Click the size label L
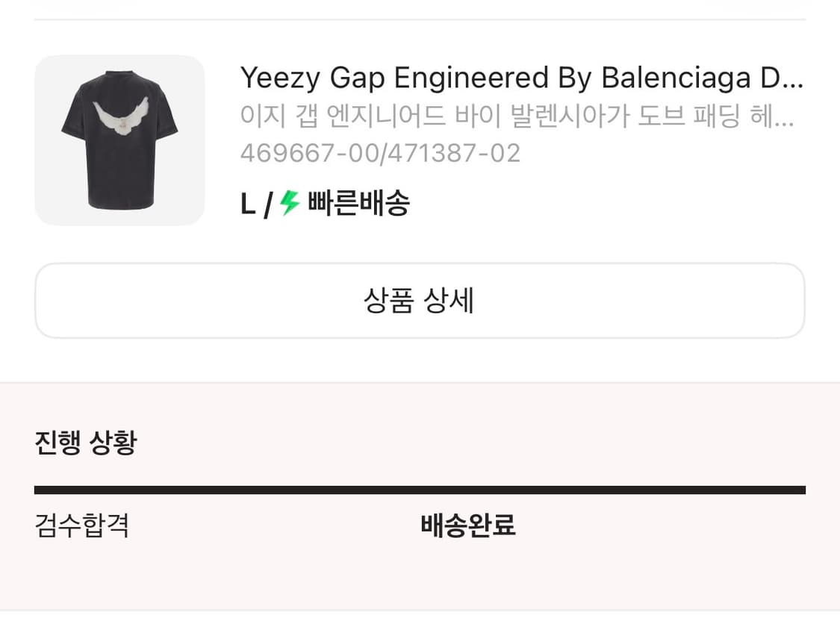 (247, 201)
